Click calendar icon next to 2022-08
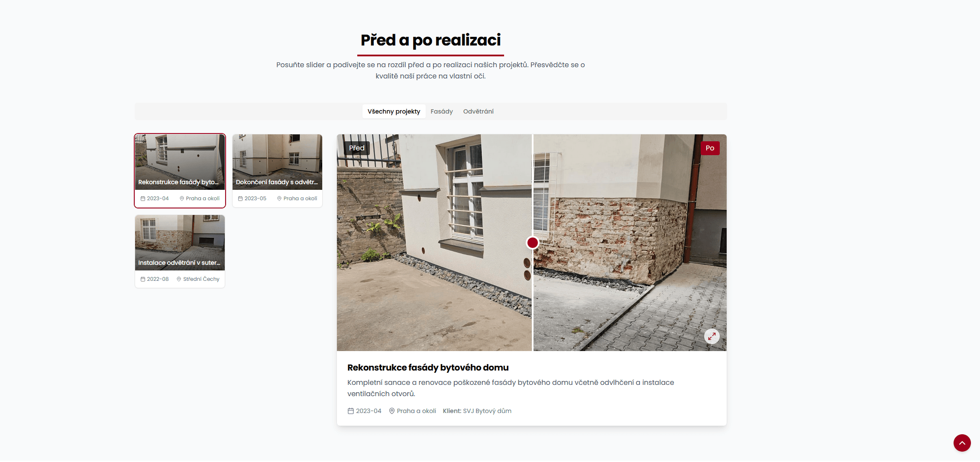 click(x=143, y=279)
